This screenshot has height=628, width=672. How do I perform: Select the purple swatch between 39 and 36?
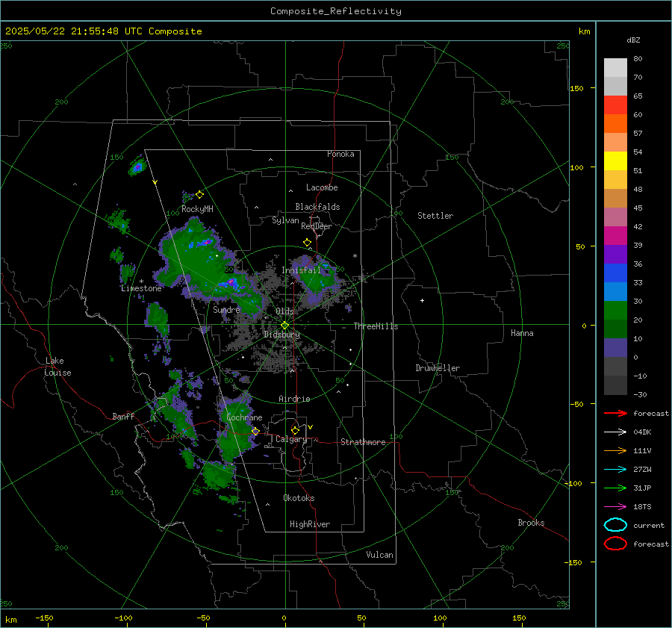point(615,255)
